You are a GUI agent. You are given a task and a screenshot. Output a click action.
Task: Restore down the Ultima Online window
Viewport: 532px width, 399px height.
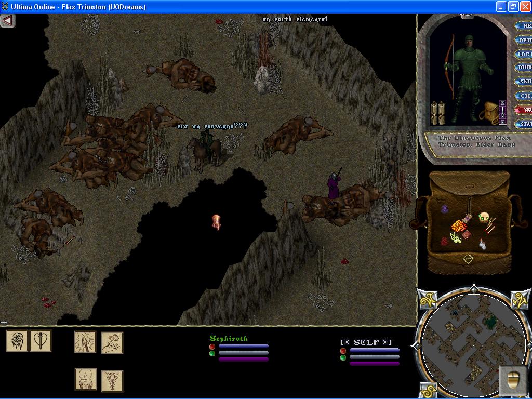tap(513, 7)
